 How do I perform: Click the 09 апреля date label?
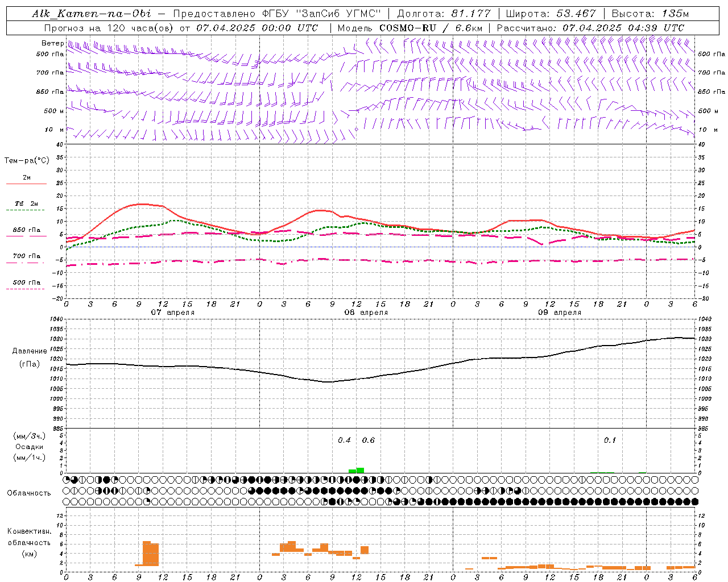click(560, 313)
